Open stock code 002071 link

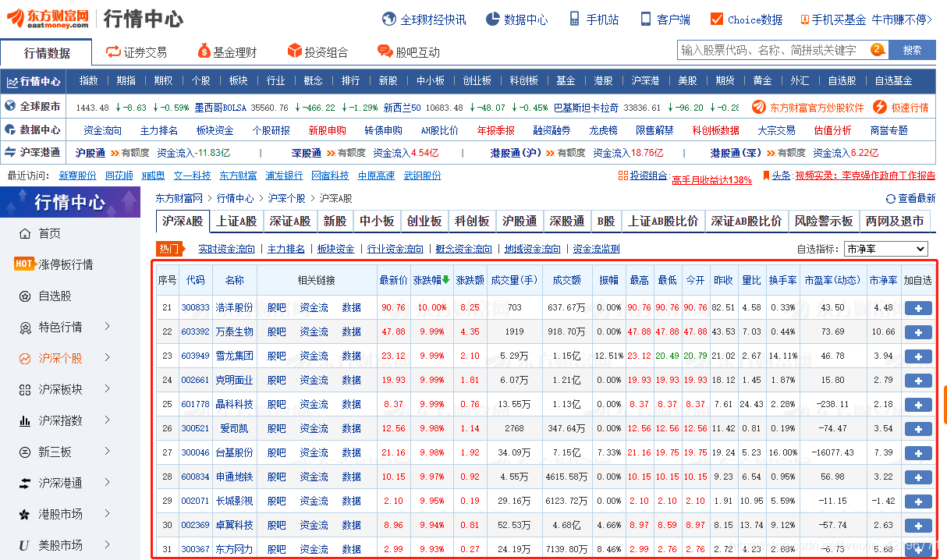pyautogui.click(x=195, y=502)
